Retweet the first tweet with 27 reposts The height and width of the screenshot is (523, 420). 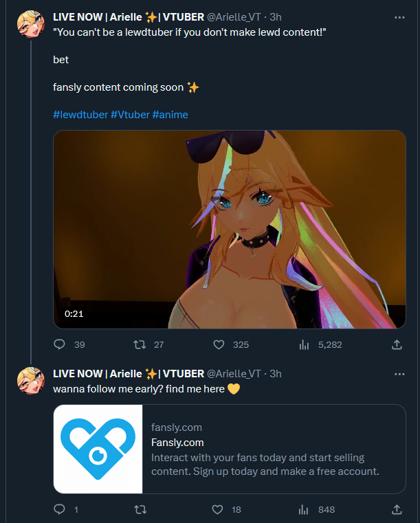(140, 344)
